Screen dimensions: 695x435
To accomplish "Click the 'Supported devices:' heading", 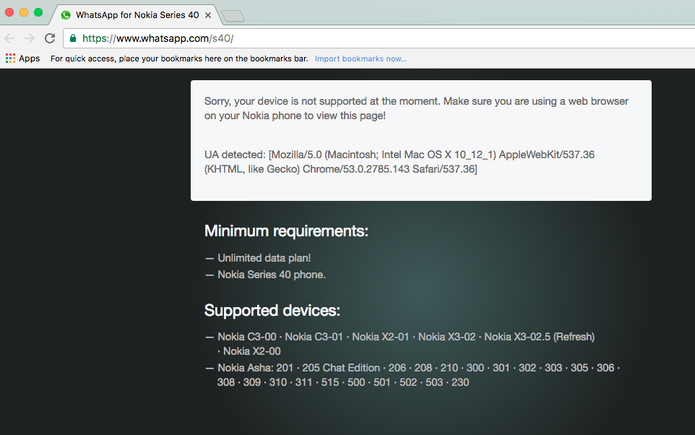I will tap(272, 310).
